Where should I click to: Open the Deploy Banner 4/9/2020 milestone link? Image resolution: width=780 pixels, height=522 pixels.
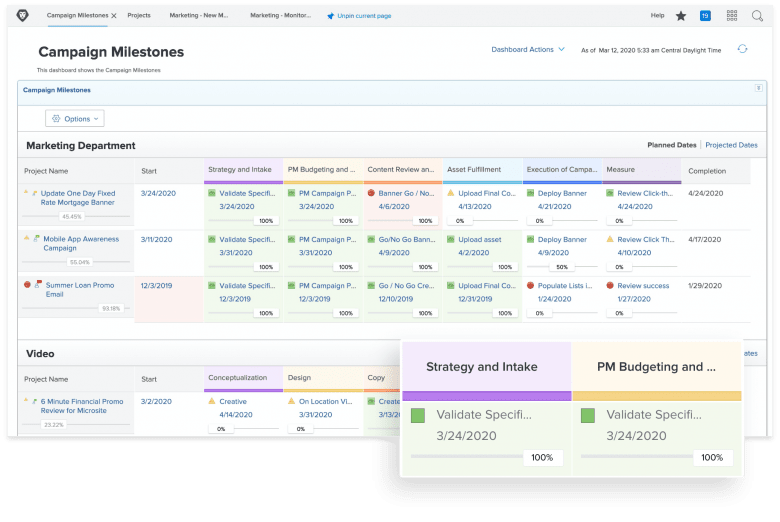pyautogui.click(x=562, y=239)
